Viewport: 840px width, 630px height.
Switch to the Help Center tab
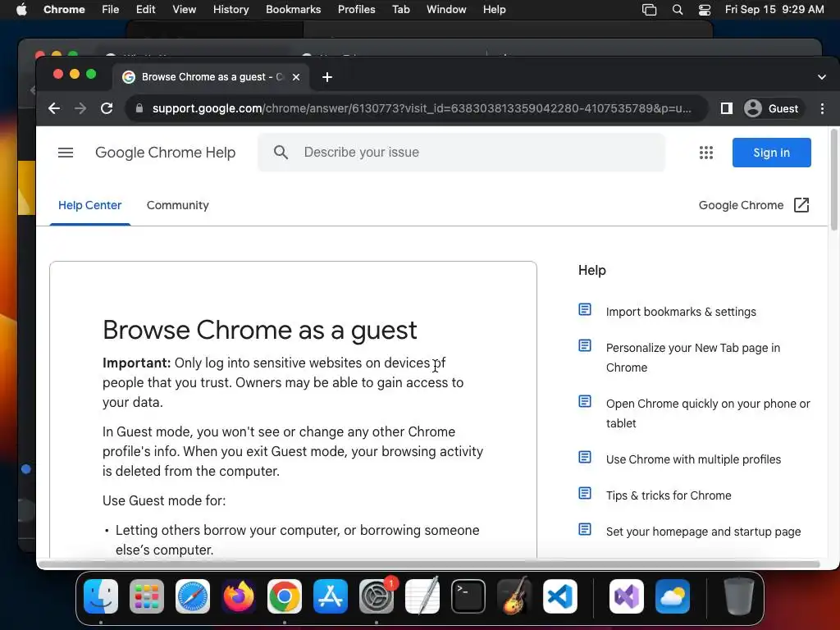pyautogui.click(x=90, y=206)
